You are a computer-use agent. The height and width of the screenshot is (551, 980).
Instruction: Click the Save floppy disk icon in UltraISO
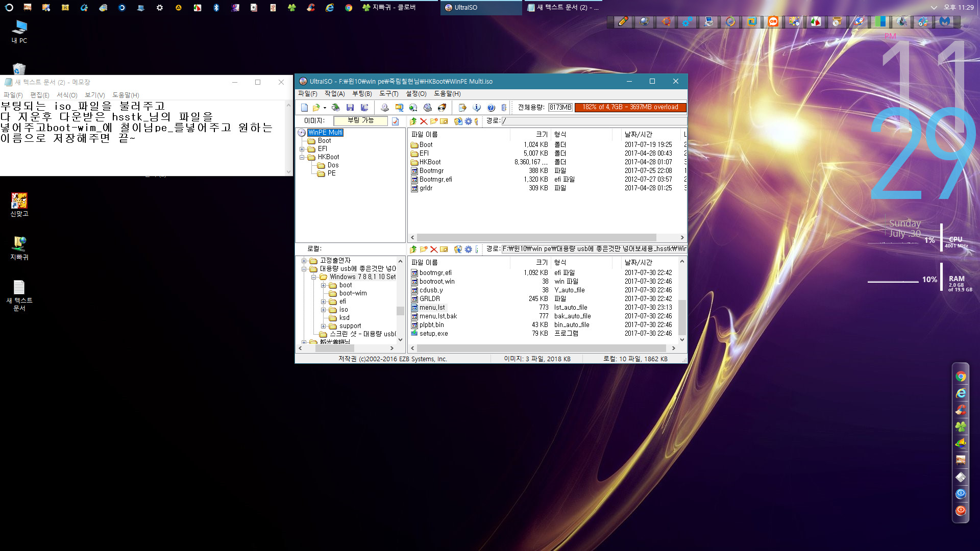350,108
